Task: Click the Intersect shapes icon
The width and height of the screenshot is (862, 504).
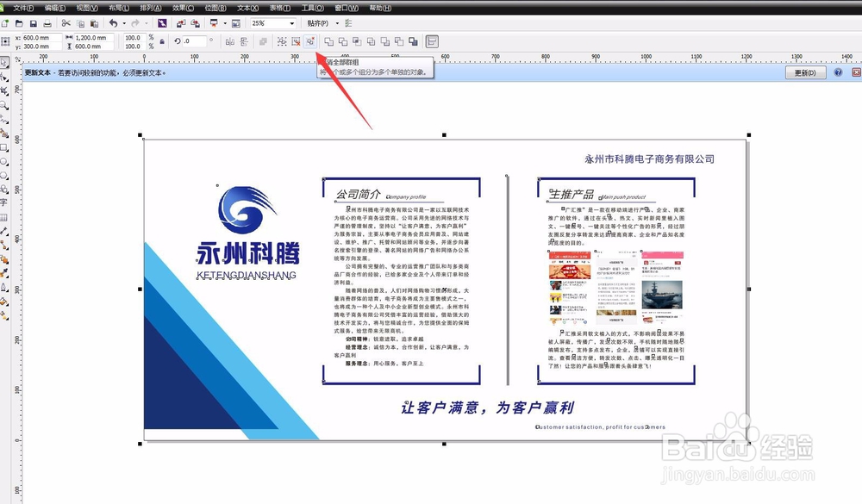Action: pyautogui.click(x=357, y=41)
